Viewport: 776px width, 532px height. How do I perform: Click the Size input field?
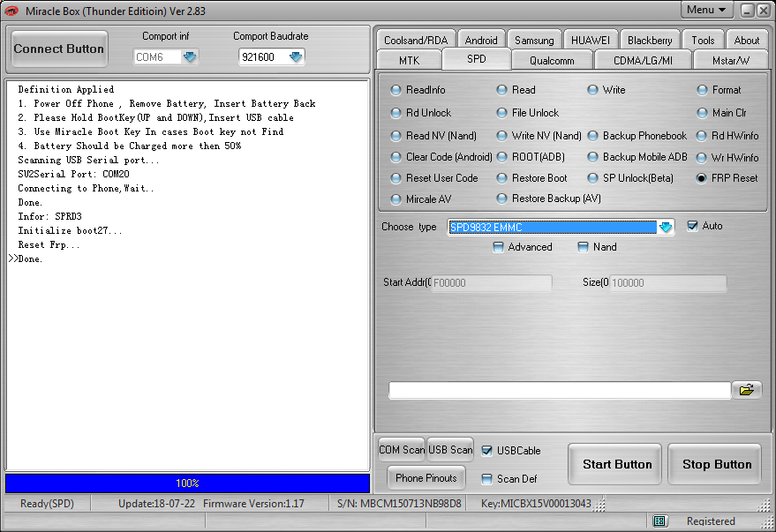tap(668, 283)
